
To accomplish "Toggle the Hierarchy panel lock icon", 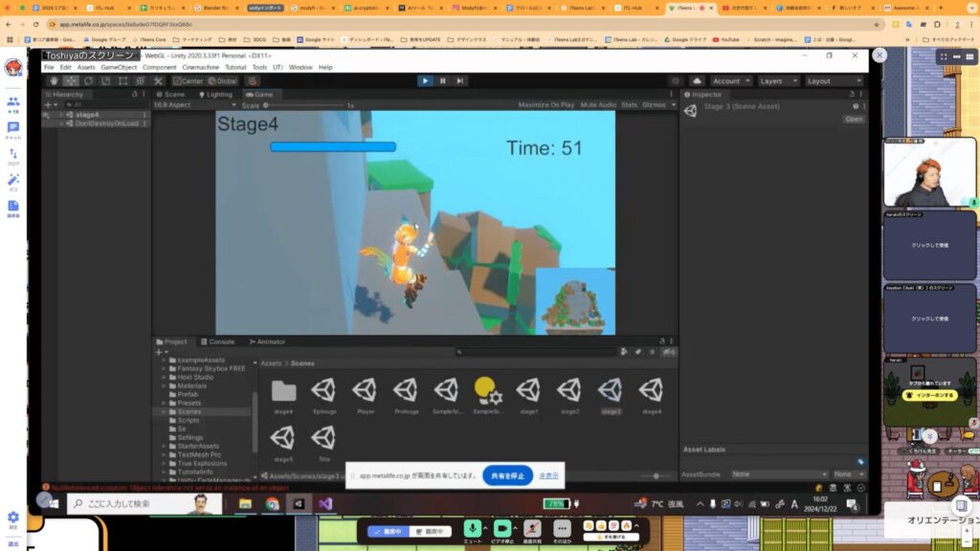I will 134,95.
